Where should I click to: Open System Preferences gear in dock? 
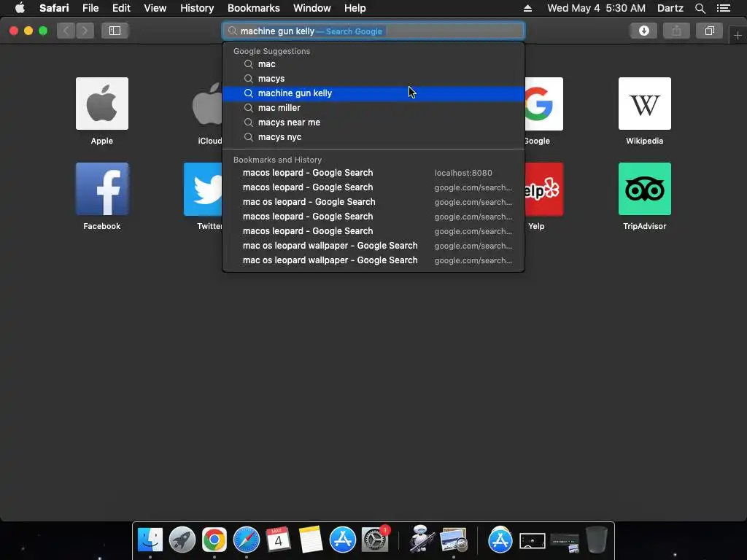[375, 540]
